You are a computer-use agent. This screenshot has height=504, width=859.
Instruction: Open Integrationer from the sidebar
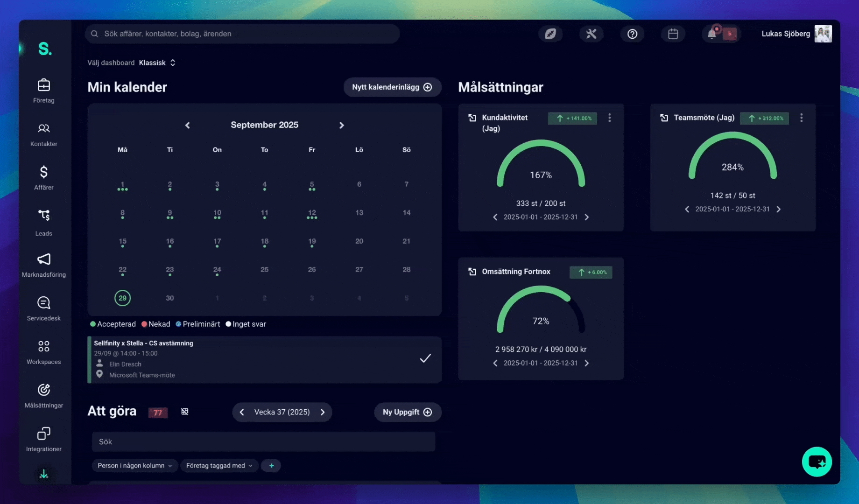(x=44, y=440)
